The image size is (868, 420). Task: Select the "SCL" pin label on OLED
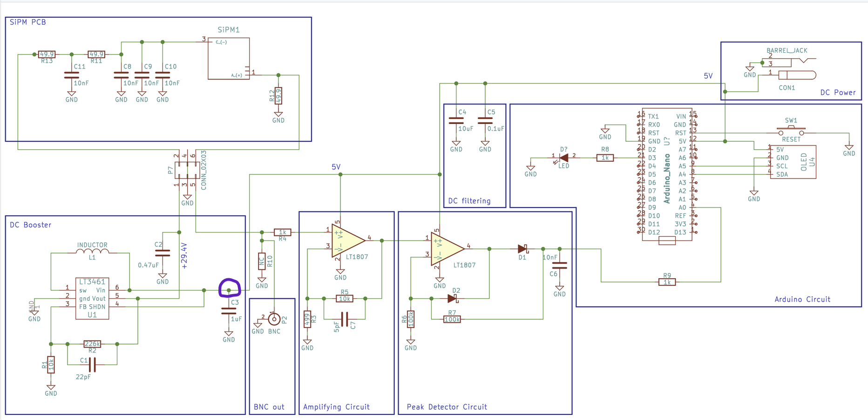(782, 166)
